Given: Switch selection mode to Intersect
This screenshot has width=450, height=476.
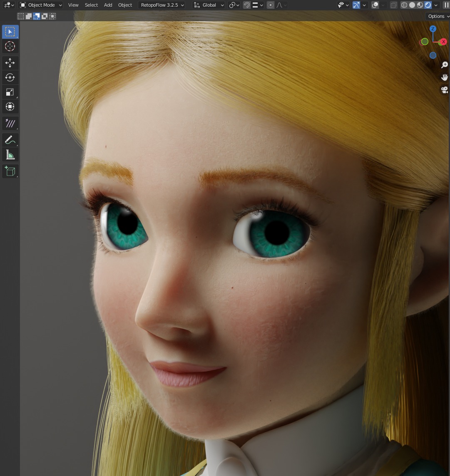Looking at the screenshot, I should coord(52,16).
